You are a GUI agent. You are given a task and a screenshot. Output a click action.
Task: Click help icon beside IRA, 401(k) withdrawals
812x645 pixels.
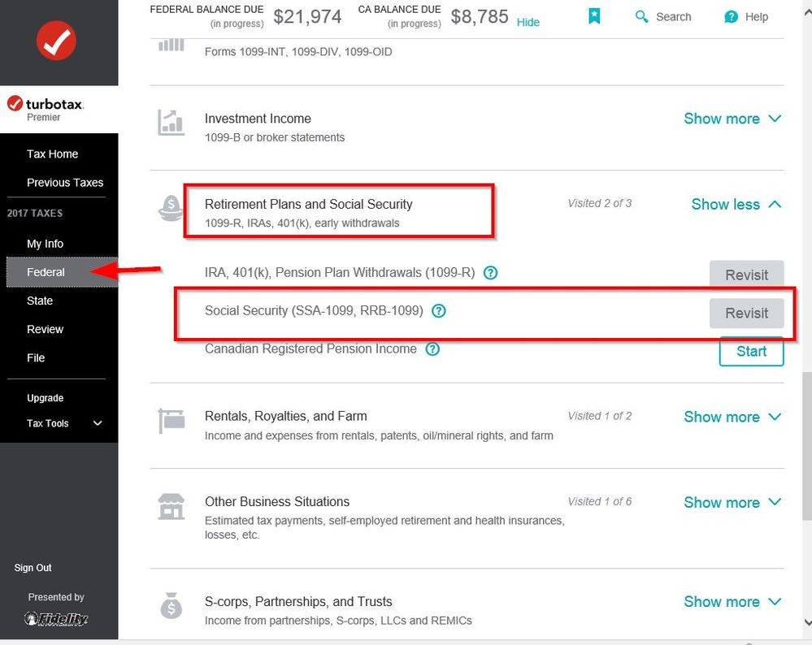point(490,273)
